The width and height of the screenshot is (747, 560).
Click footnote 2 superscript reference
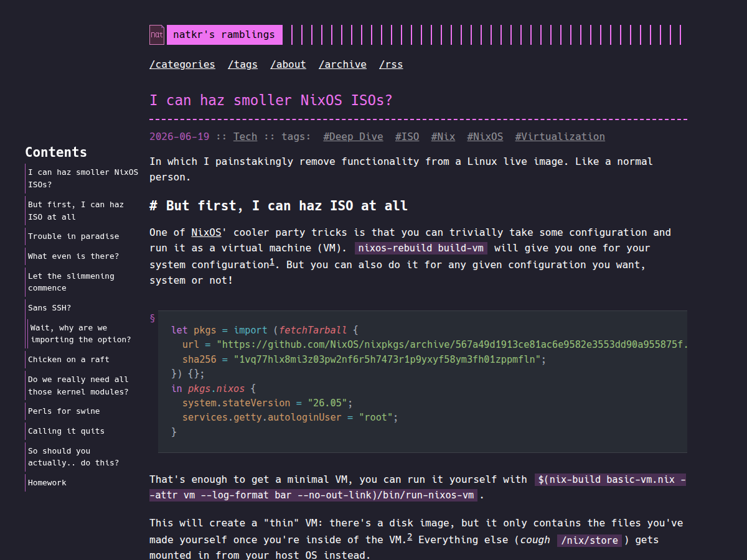[410, 537]
